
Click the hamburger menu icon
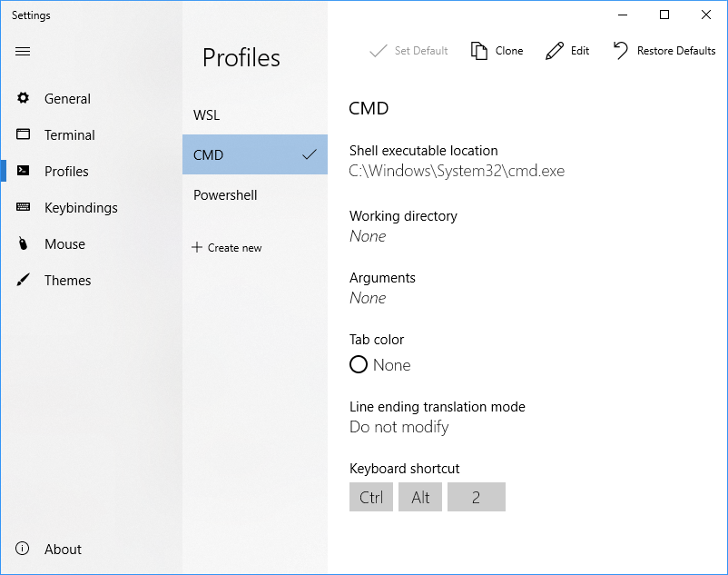[x=23, y=52]
